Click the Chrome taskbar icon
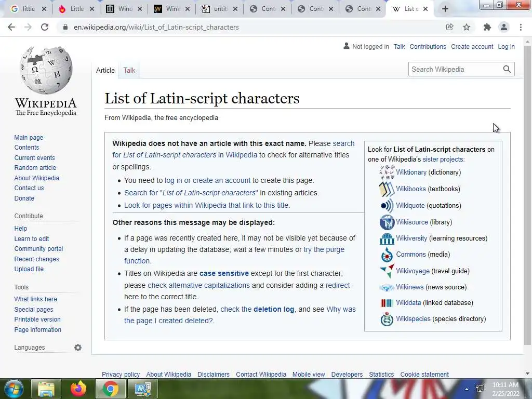The height and width of the screenshot is (399, 532). click(110, 389)
